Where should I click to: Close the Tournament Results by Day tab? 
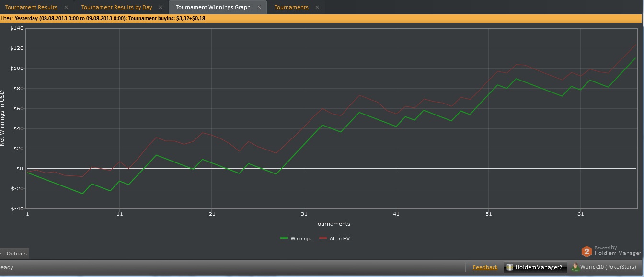(161, 7)
